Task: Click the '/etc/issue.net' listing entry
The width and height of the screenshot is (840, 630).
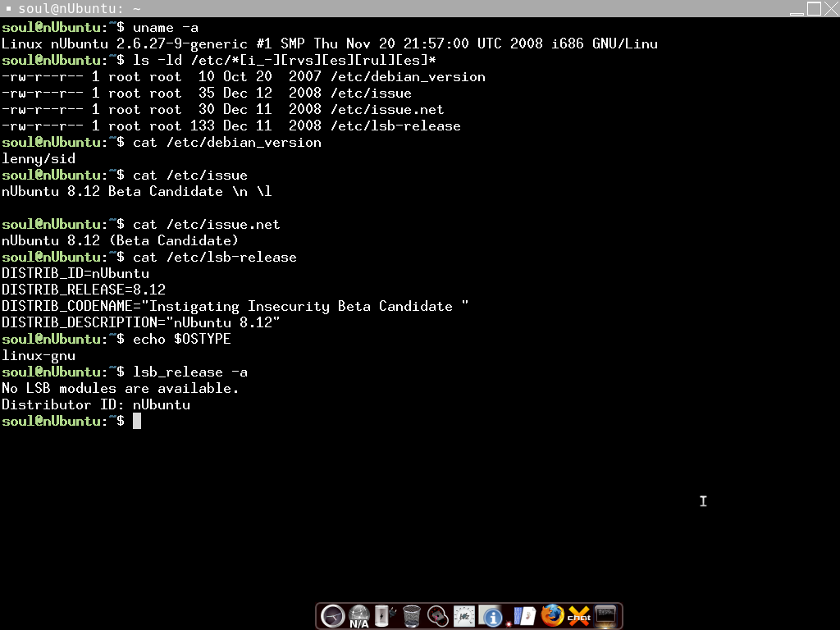Action: tap(387, 109)
